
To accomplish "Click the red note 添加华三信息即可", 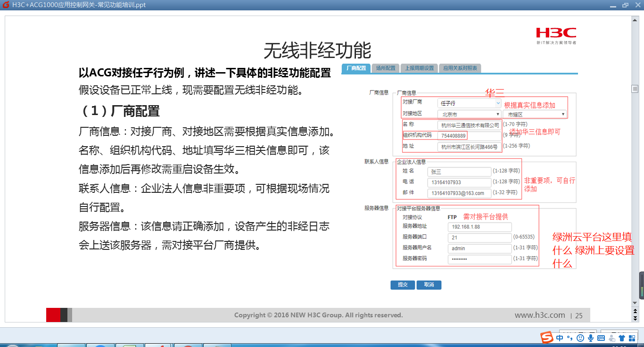I will point(535,132).
